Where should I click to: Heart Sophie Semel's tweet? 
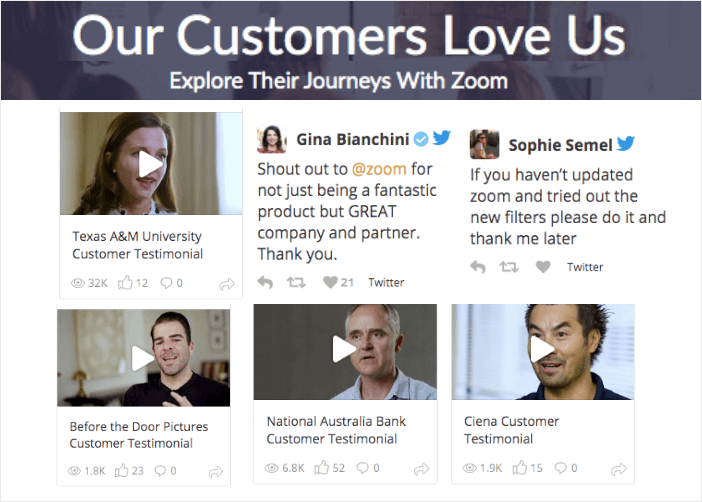coord(543,267)
